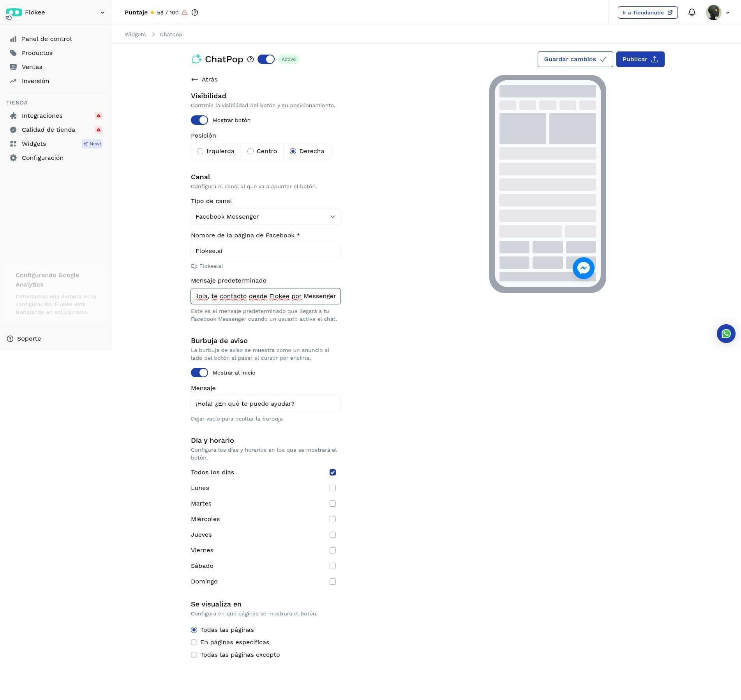Open Widgets in the sidebar
The height and width of the screenshot is (700, 741).
click(x=34, y=144)
